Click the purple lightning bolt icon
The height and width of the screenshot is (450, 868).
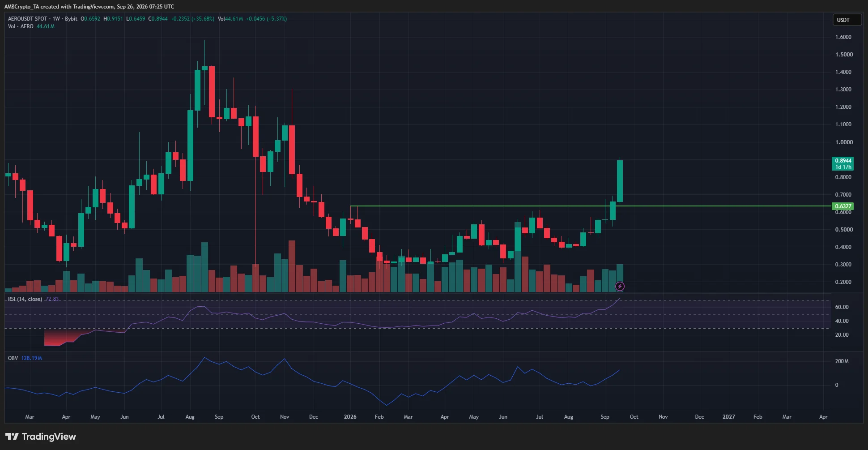tap(620, 286)
